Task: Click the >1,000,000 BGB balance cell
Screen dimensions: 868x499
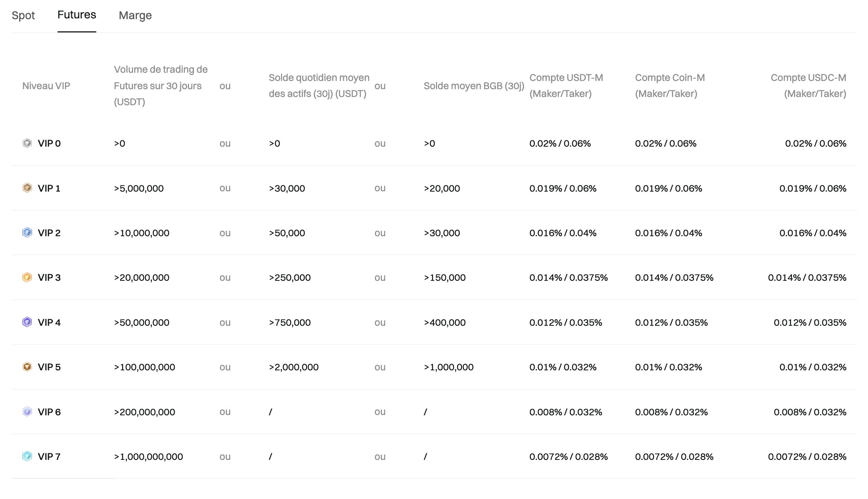Action: [x=448, y=367]
